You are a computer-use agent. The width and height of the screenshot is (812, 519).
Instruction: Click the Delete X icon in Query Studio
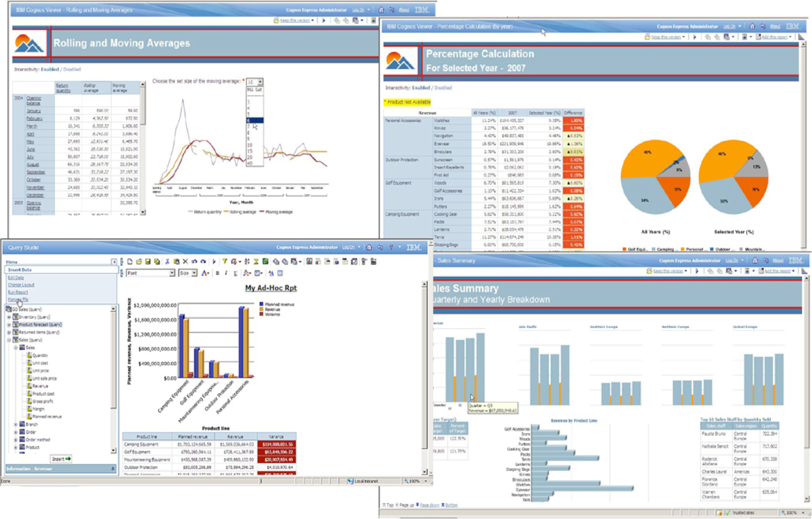185,262
